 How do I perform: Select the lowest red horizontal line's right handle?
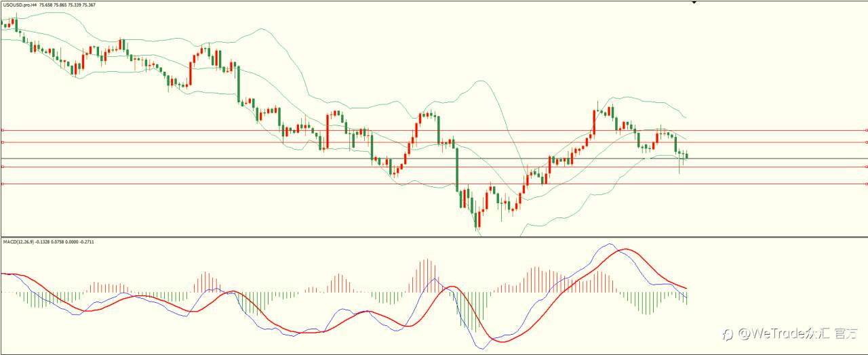tap(866, 184)
